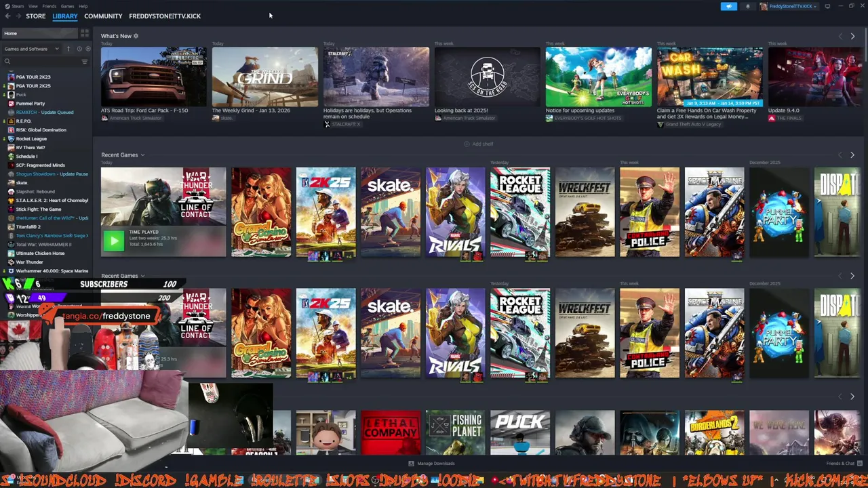Click the forward navigation arrow
The width and height of the screenshot is (868, 488).
pyautogui.click(x=18, y=16)
